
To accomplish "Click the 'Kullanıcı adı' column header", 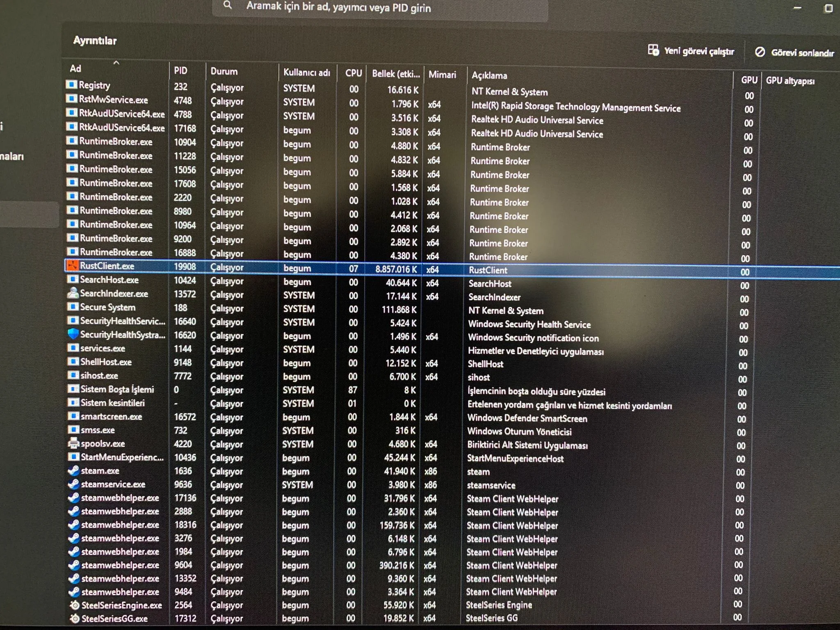I will pos(306,73).
